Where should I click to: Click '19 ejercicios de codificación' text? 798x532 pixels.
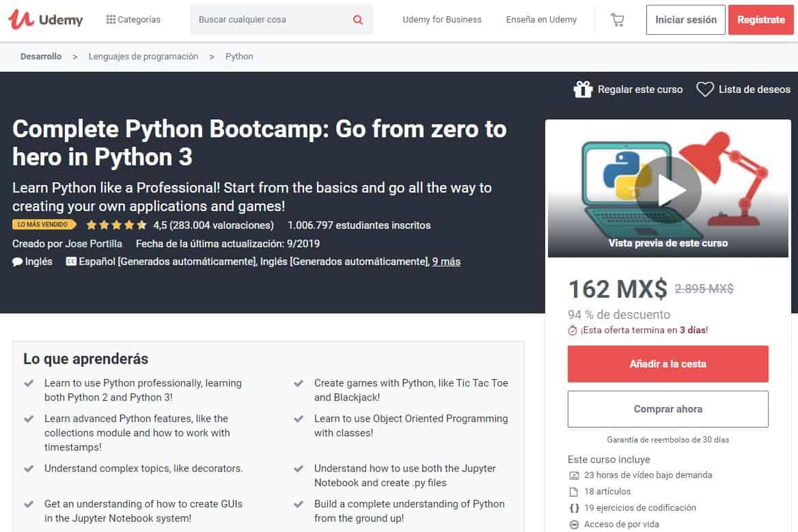pyautogui.click(x=639, y=507)
